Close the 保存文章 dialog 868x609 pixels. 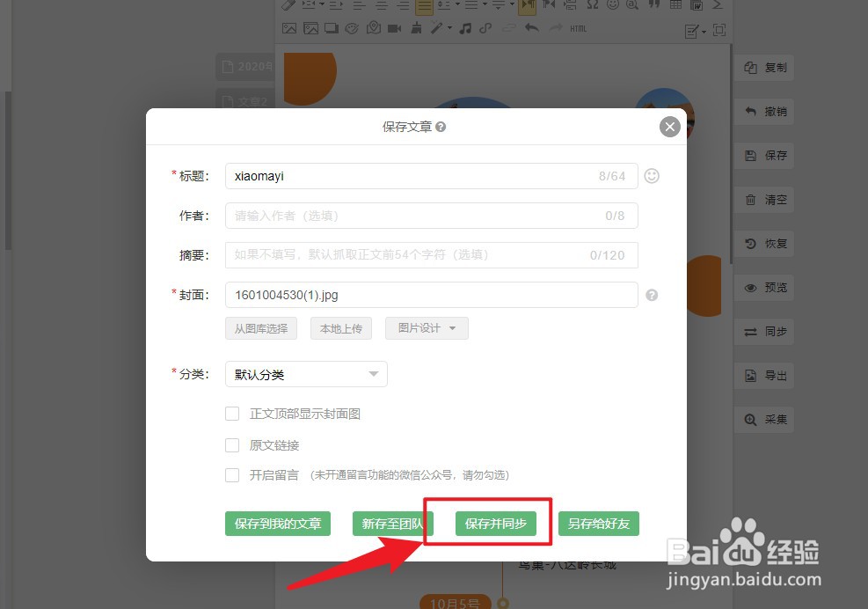tap(670, 127)
